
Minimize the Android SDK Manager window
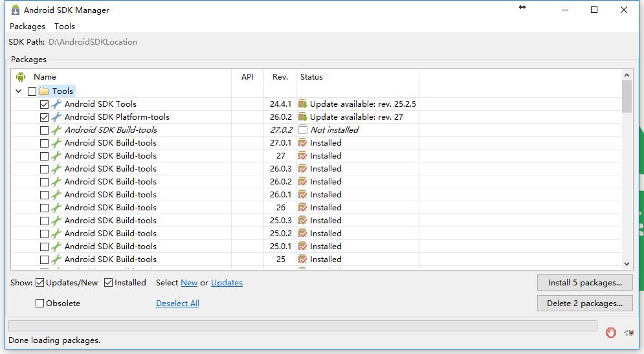[x=565, y=10]
